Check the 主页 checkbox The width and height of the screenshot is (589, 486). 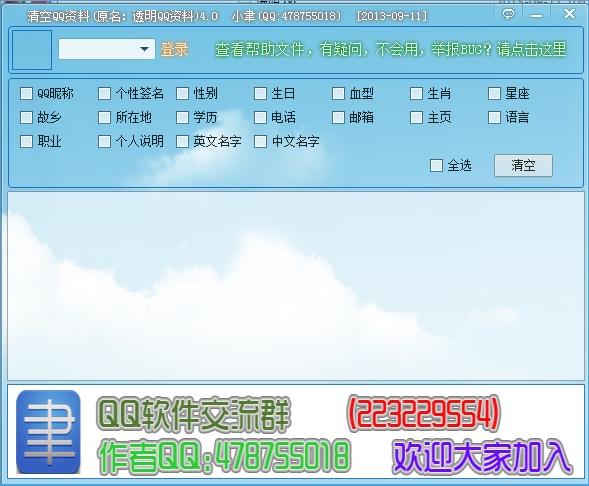[x=416, y=118]
